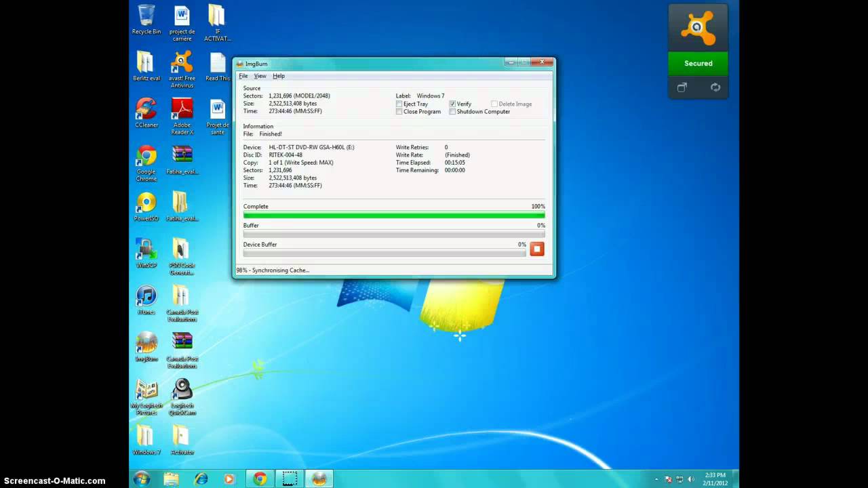
Task: Click the '98% - Synchronising Cache...' status bar text
Action: pos(273,270)
